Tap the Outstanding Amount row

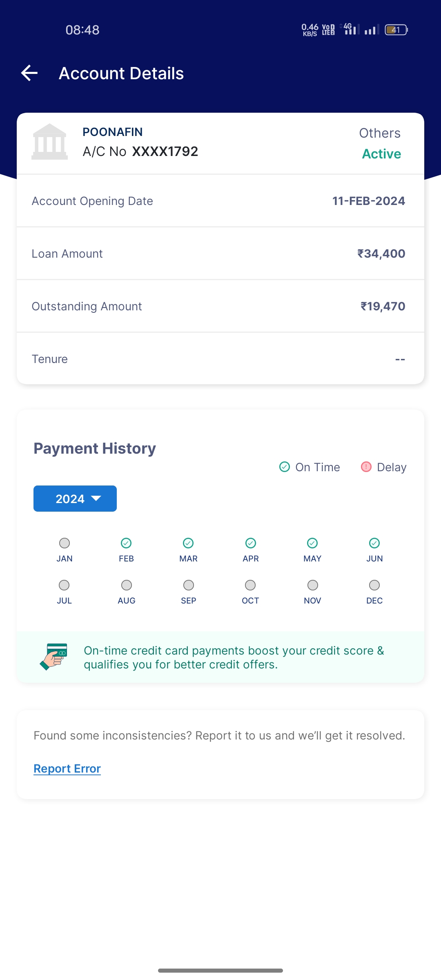pyautogui.click(x=220, y=306)
